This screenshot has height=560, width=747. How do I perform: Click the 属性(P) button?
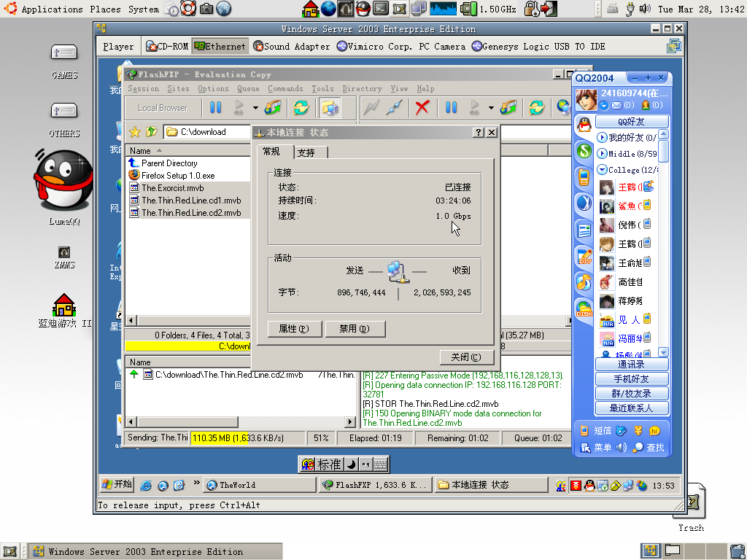[x=294, y=329]
